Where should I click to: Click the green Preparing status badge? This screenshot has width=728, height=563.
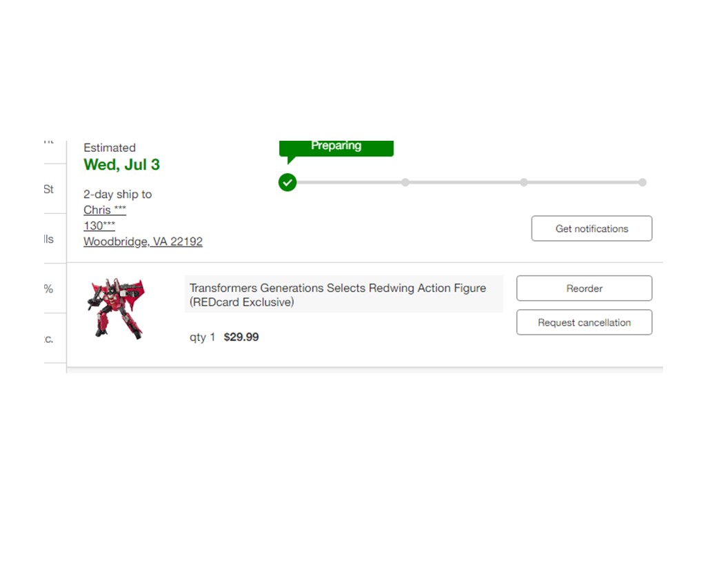coord(336,148)
